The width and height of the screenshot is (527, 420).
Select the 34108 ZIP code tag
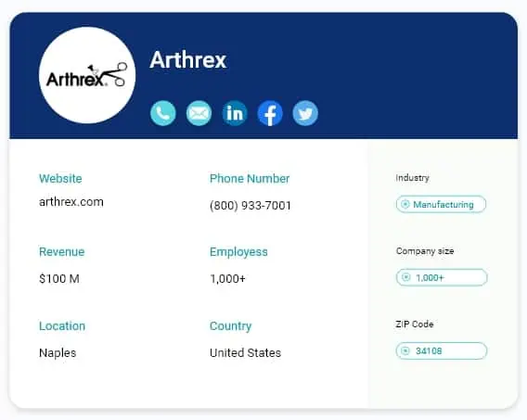click(442, 350)
